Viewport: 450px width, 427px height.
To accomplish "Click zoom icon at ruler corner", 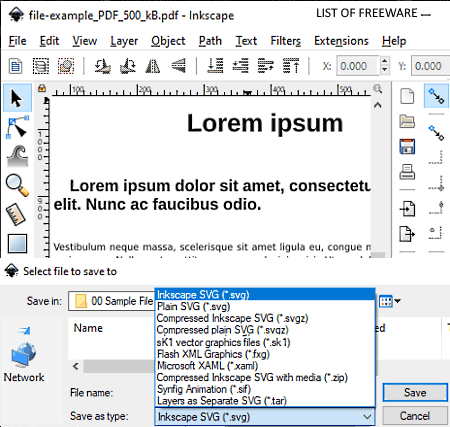I will pos(377,89).
